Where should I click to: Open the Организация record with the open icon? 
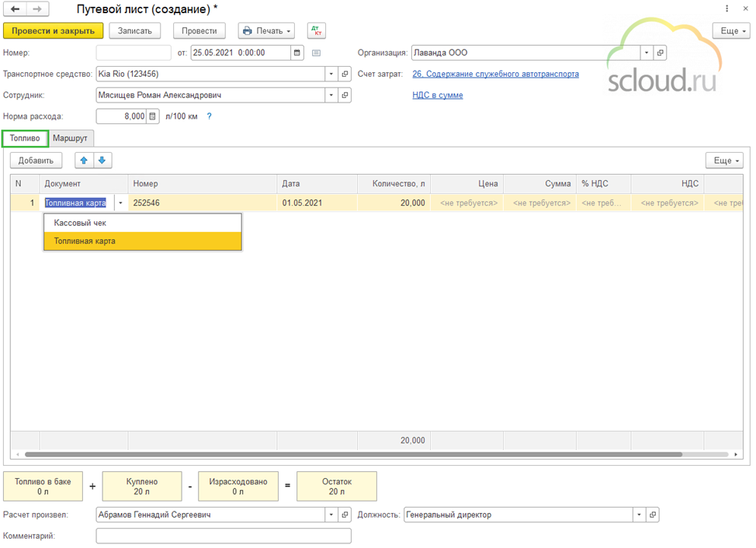(660, 53)
